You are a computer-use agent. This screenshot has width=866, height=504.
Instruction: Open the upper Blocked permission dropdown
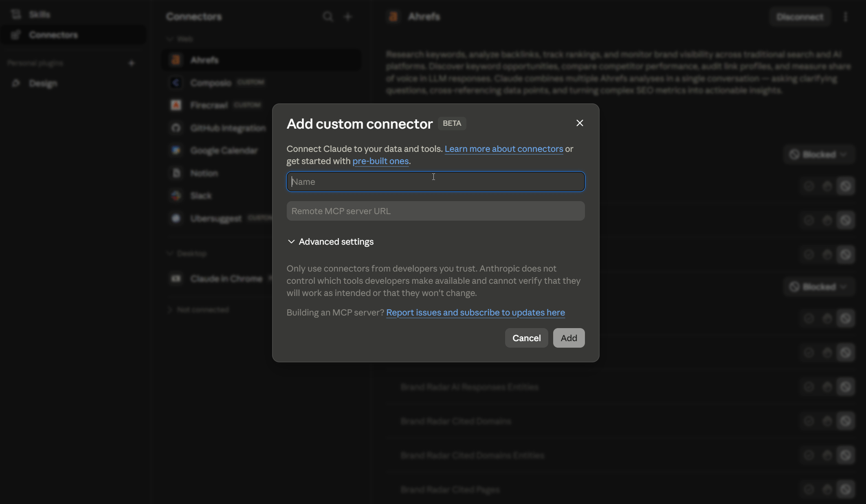click(x=818, y=155)
